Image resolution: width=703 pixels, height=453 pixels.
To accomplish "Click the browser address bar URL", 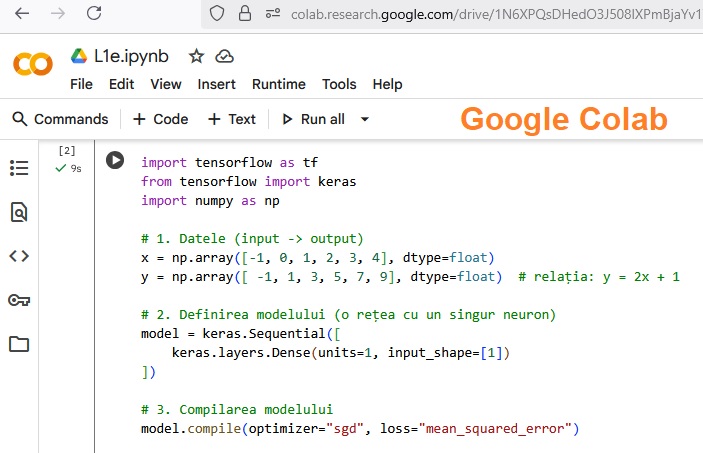I will [480, 14].
